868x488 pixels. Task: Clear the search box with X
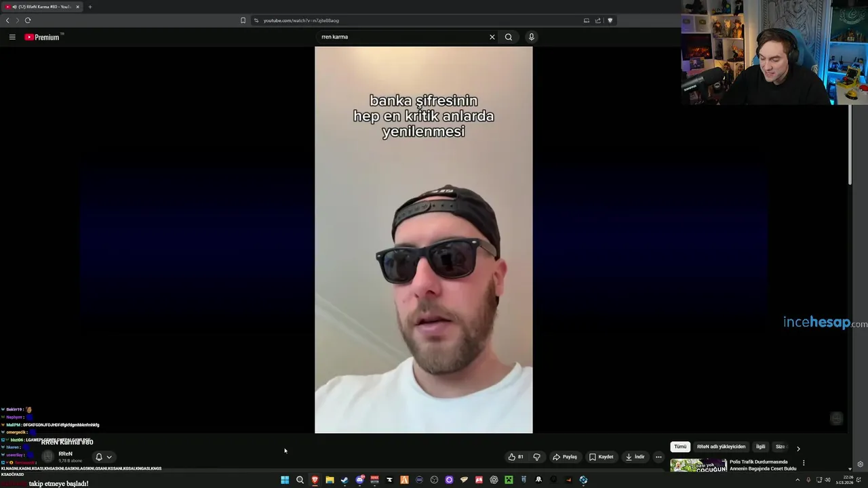(492, 37)
